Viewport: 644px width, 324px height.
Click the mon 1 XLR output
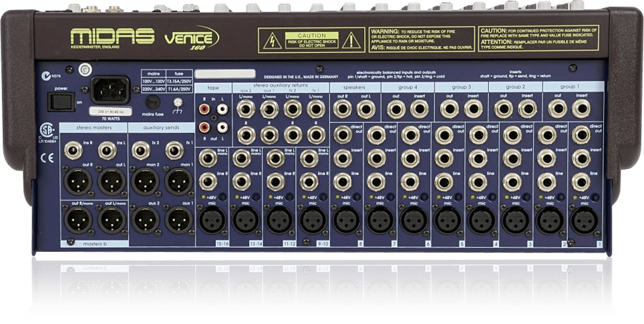pyautogui.click(x=178, y=182)
